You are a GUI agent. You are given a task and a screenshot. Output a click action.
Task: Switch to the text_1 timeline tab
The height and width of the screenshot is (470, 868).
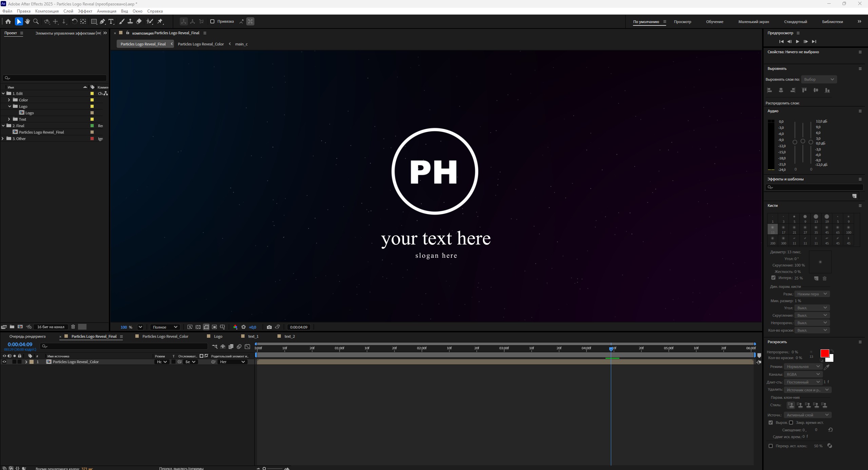[x=253, y=336]
